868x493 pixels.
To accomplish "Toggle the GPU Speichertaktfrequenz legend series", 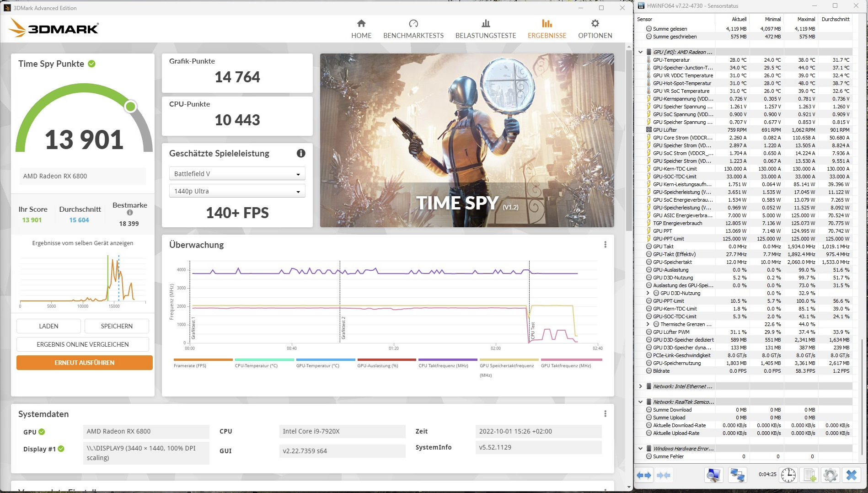I will click(x=509, y=368).
